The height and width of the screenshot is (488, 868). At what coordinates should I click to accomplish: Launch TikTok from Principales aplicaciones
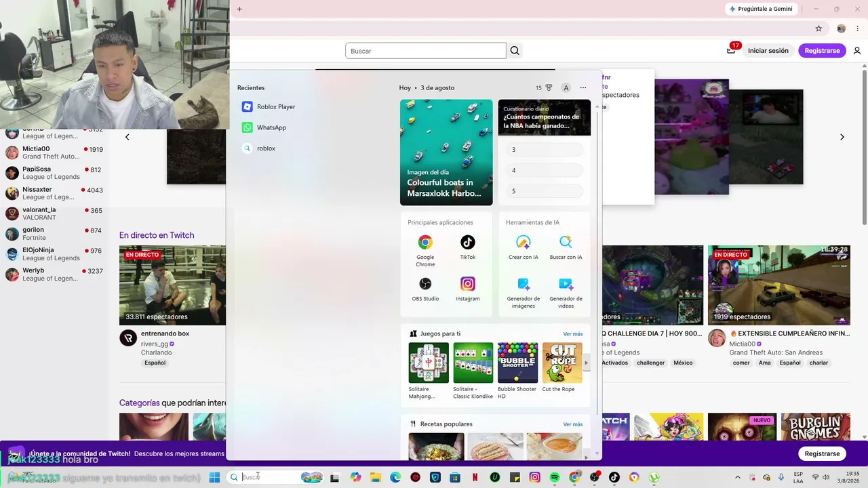coord(468,247)
